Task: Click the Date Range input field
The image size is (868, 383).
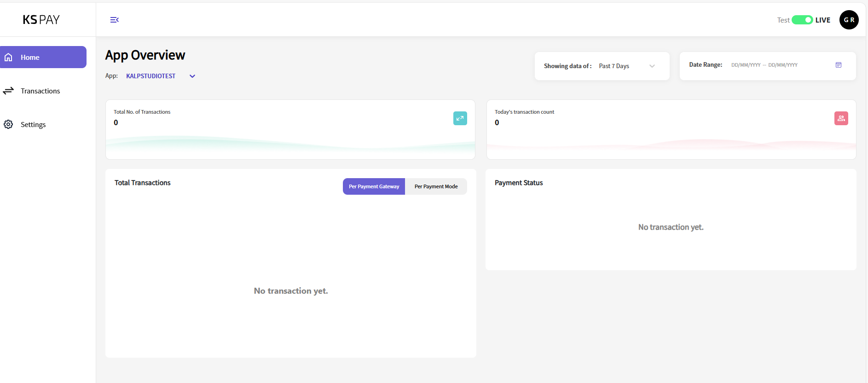Action: click(764, 65)
